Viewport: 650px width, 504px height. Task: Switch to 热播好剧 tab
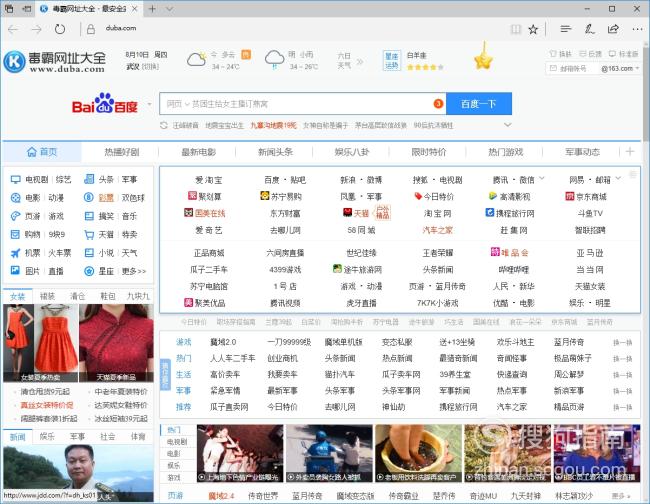[122, 152]
